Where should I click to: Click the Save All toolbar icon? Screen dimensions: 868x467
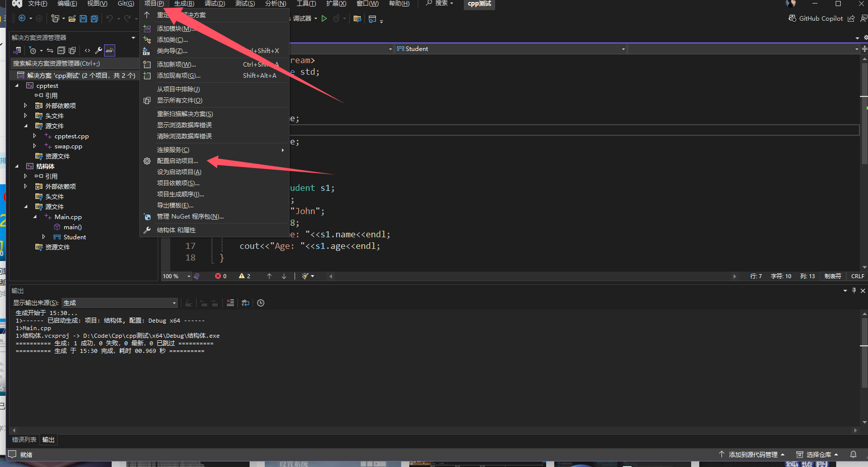[94, 19]
